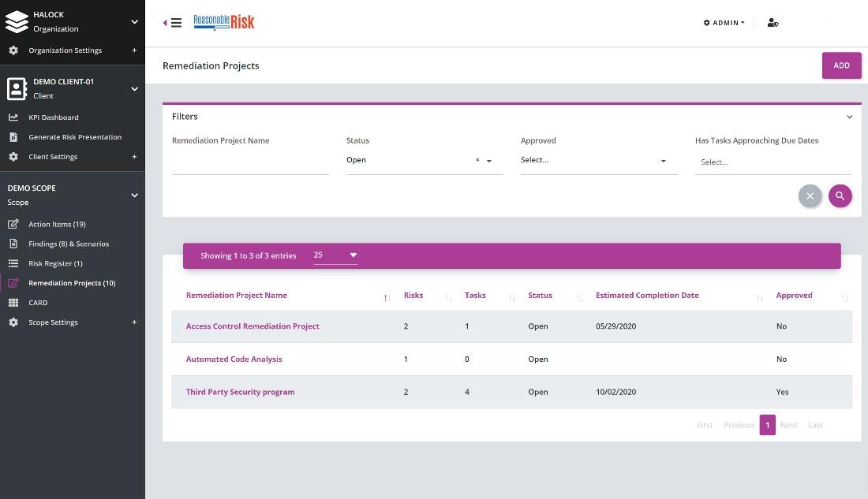The height and width of the screenshot is (499, 868).
Task: Open Access Control Remediation Project link
Action: click(253, 326)
